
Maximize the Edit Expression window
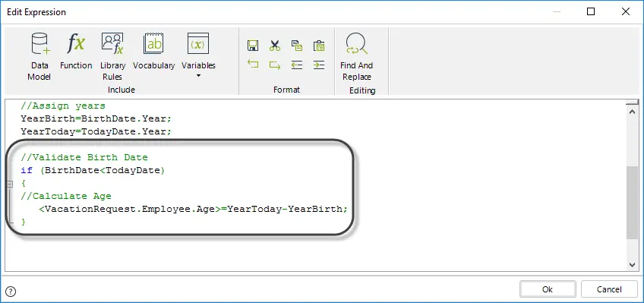591,11
